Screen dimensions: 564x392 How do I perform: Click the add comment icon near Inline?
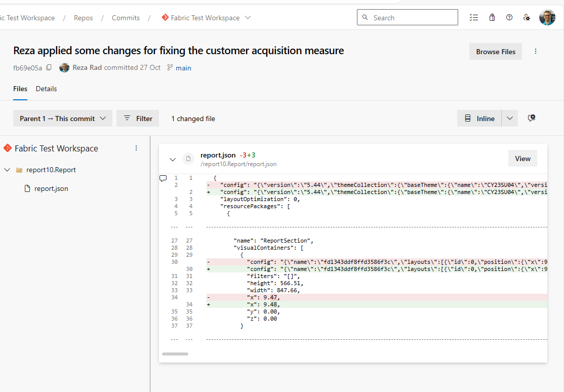pyautogui.click(x=531, y=118)
